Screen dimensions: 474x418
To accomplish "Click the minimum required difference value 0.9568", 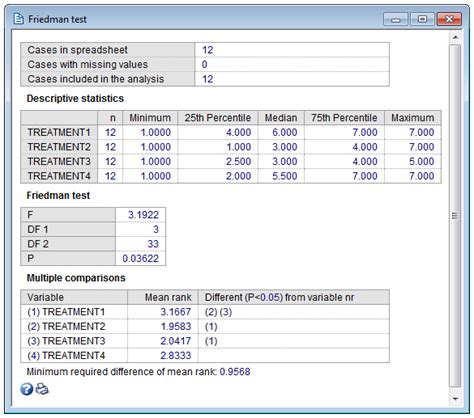I will (x=235, y=372).
